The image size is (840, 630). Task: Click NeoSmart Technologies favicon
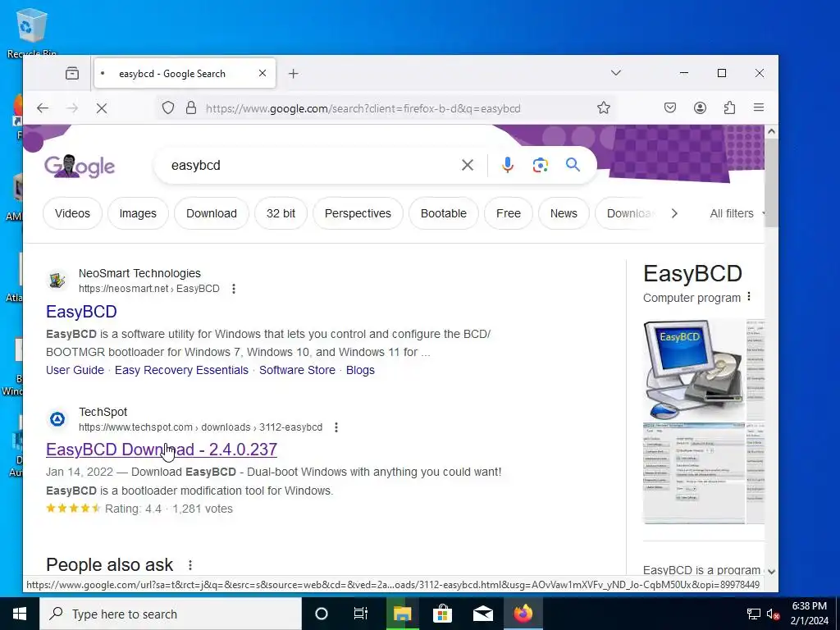click(x=57, y=281)
